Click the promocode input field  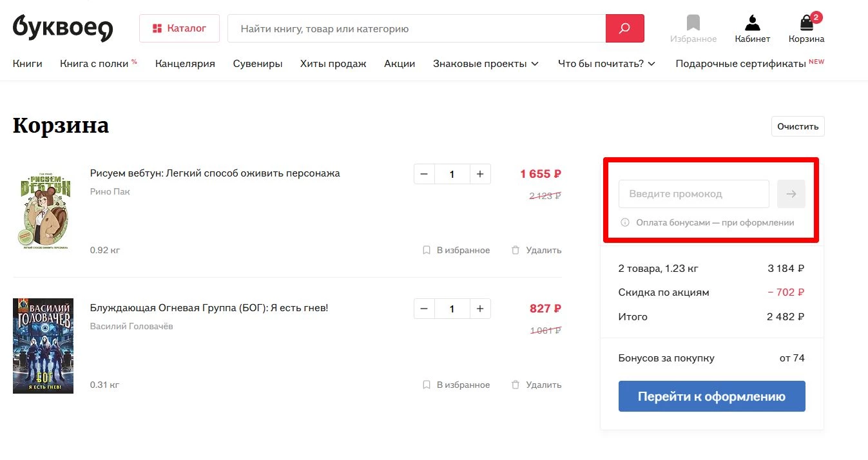[693, 193]
